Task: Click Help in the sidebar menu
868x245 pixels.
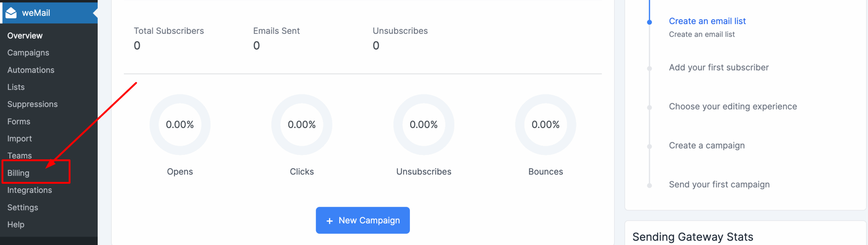Action: (x=16, y=225)
